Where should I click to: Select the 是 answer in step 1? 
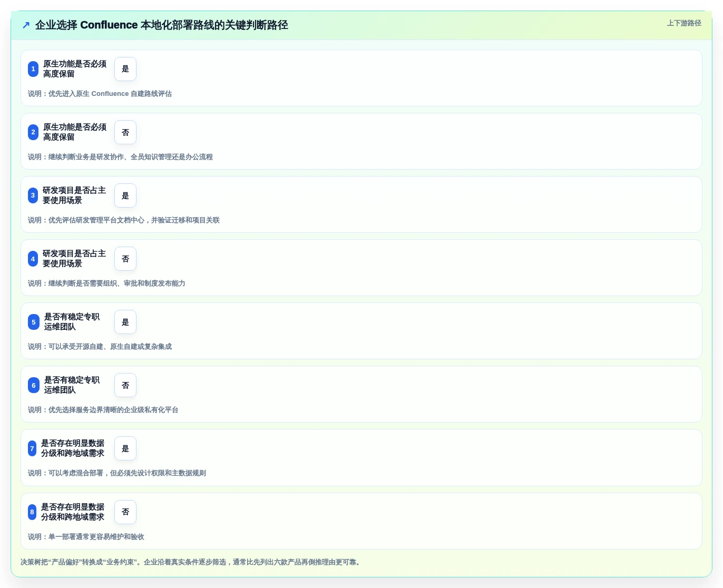(x=125, y=69)
